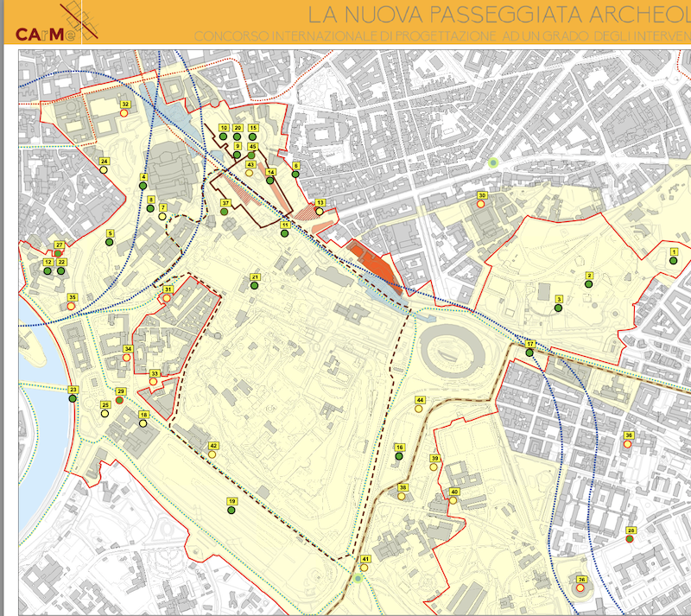This screenshot has width=691, height=616.
Task: Click map marker number 44
Action: coord(419,409)
